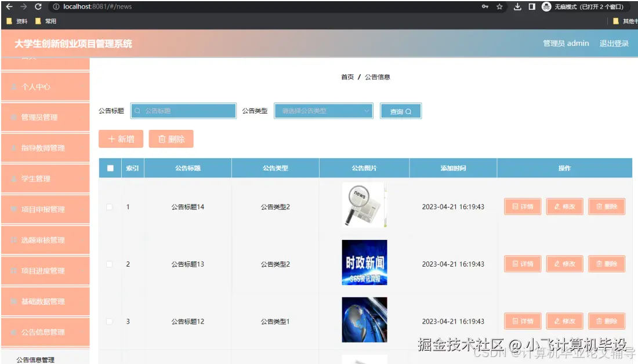The height and width of the screenshot is (364, 638).
Task: Click the 退出登录 logout link
Action: tap(615, 43)
